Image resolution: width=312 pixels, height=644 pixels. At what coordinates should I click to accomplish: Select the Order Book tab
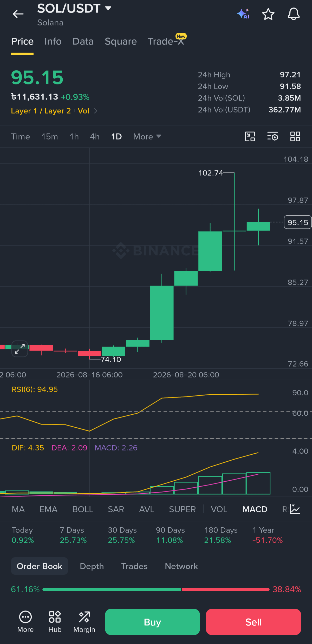click(40, 566)
